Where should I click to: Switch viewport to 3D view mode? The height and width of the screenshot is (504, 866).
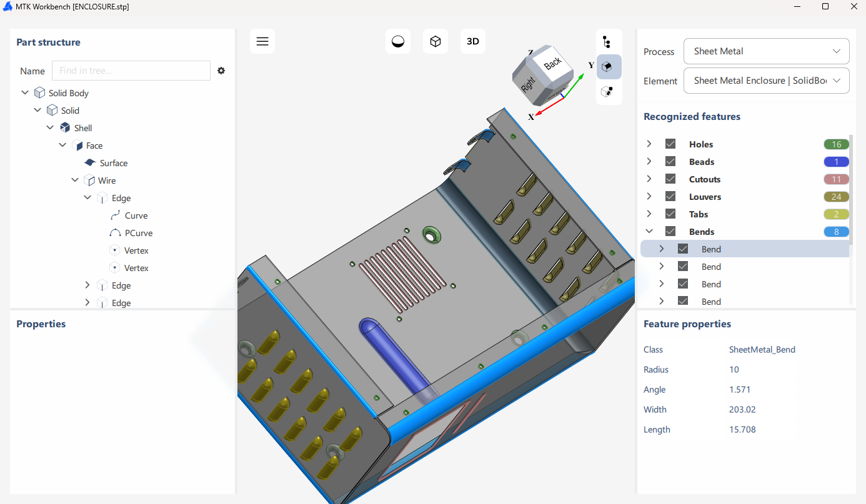point(472,41)
